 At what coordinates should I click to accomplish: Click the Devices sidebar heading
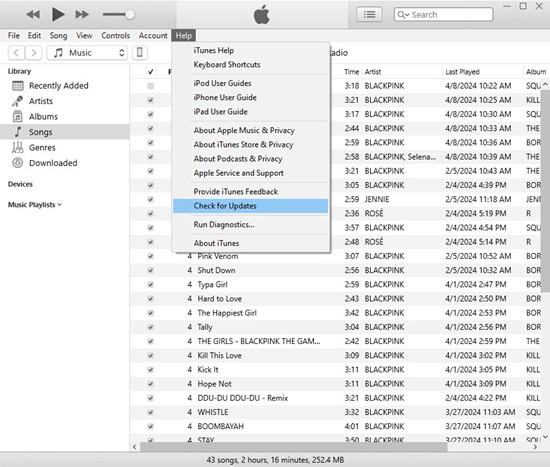[x=20, y=184]
